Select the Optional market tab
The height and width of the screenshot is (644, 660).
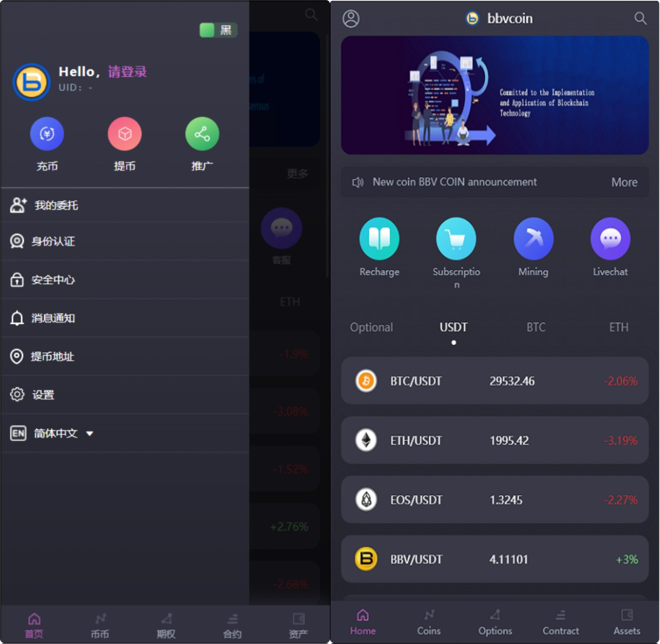[371, 327]
